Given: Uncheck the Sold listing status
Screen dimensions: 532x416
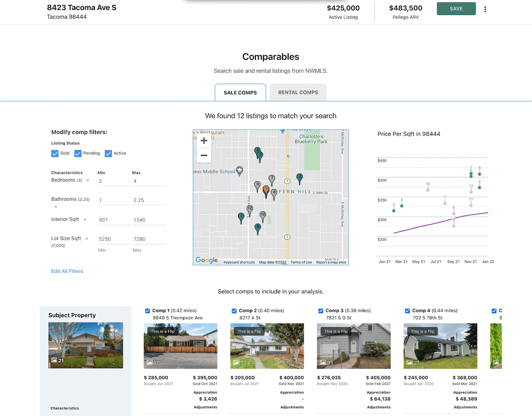Looking at the screenshot, I should [55, 153].
